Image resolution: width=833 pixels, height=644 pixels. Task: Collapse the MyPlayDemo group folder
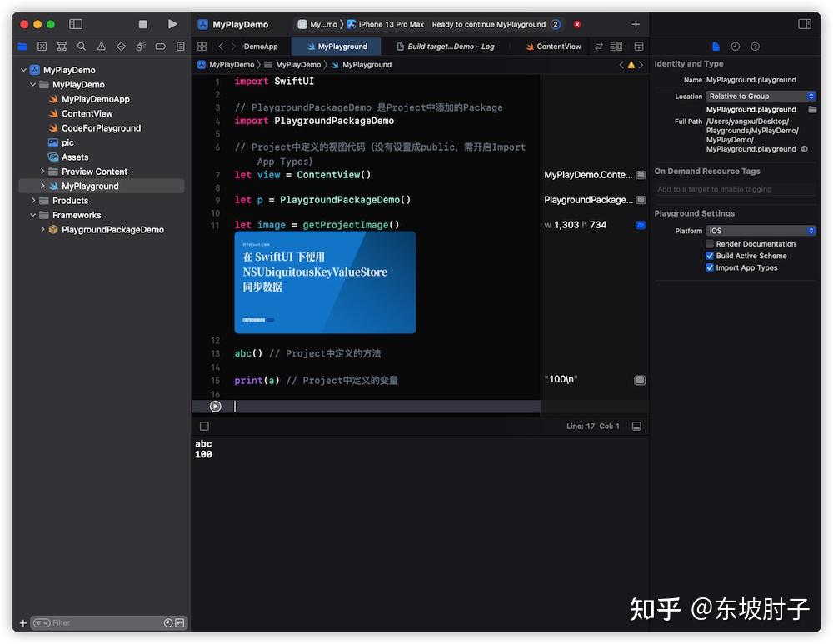(33, 84)
